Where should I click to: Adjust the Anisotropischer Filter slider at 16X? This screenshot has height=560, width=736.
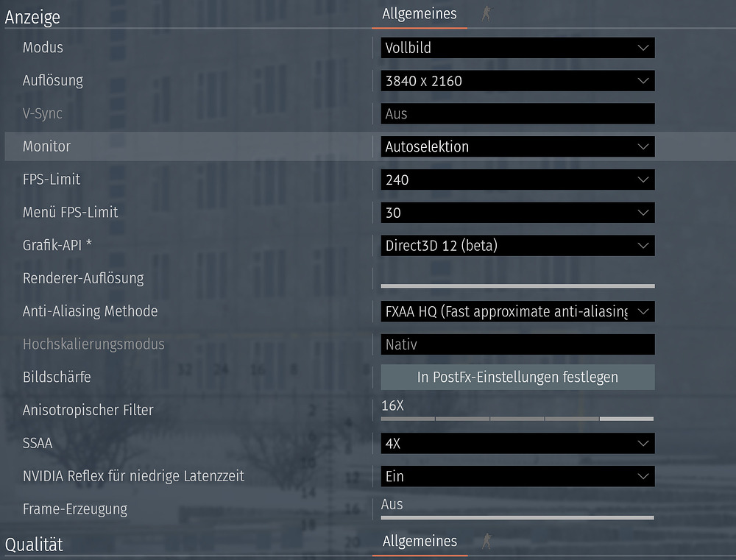click(x=517, y=418)
